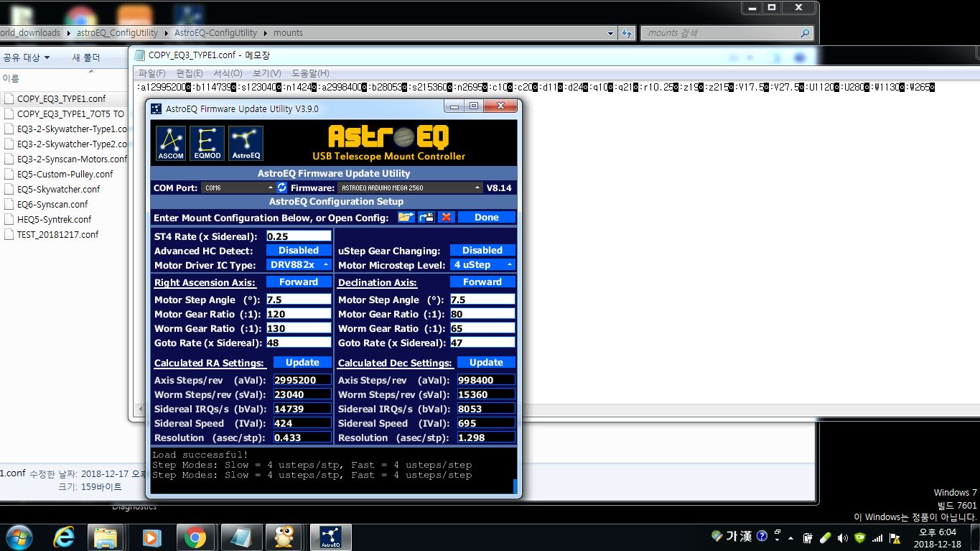Screen dimensions: 980x551
Task: Show hidden system tray icons
Action: point(791,537)
